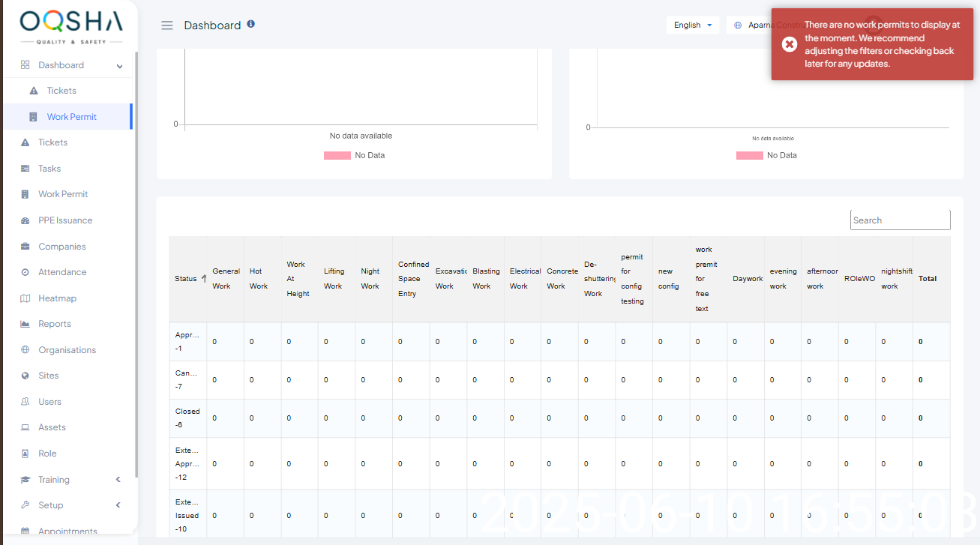Click the Heatmap map icon in sidebar
Screen dimensions: 980x545
(25, 298)
